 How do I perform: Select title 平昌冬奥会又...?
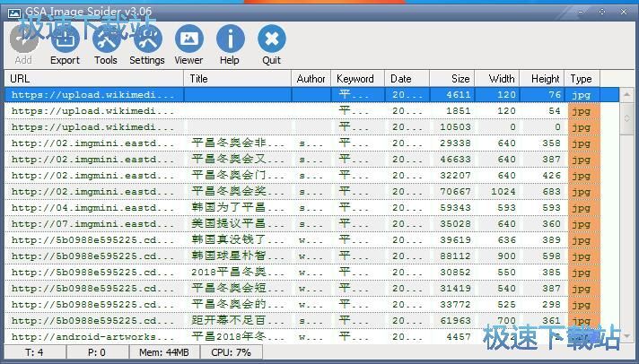238,160
